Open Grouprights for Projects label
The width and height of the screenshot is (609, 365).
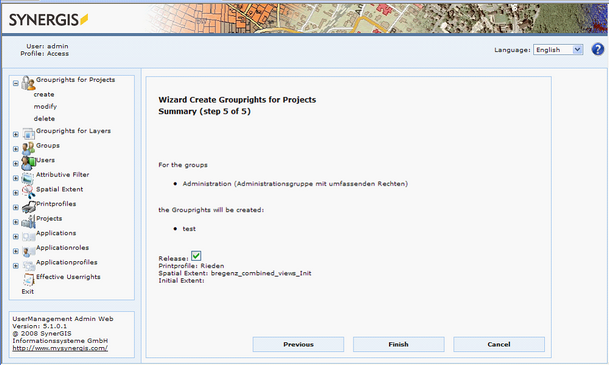click(75, 80)
